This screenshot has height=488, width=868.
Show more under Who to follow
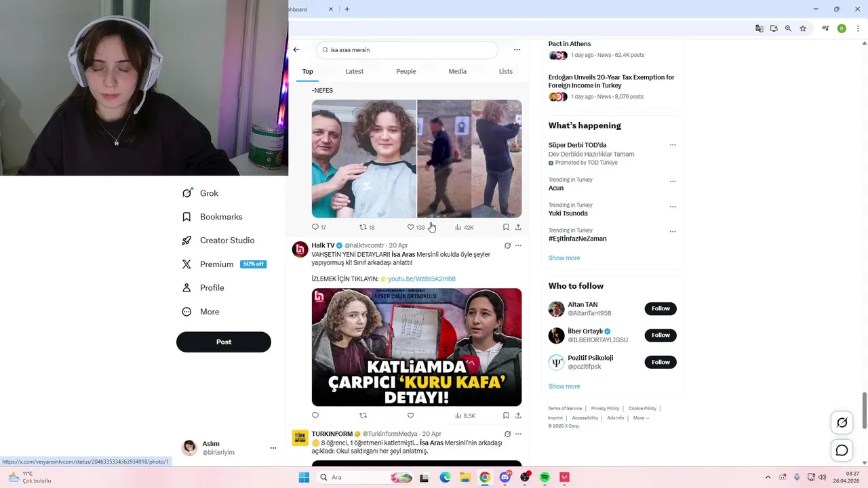coord(564,386)
